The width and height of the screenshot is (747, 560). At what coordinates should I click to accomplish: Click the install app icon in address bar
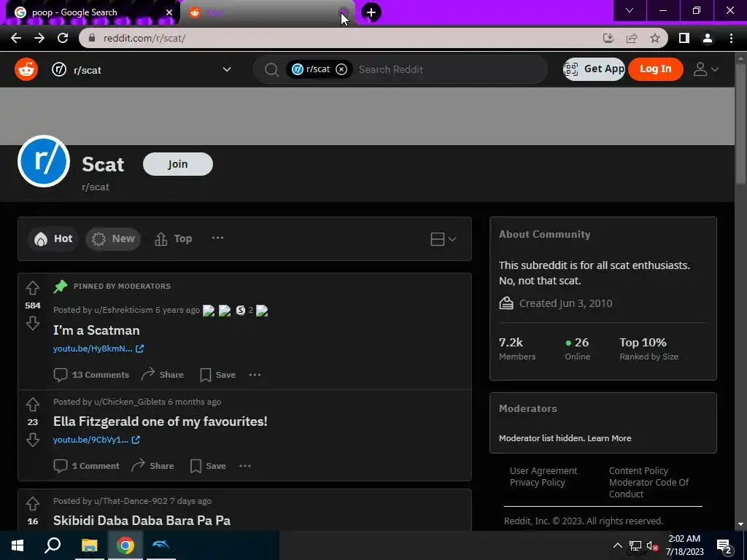(608, 38)
